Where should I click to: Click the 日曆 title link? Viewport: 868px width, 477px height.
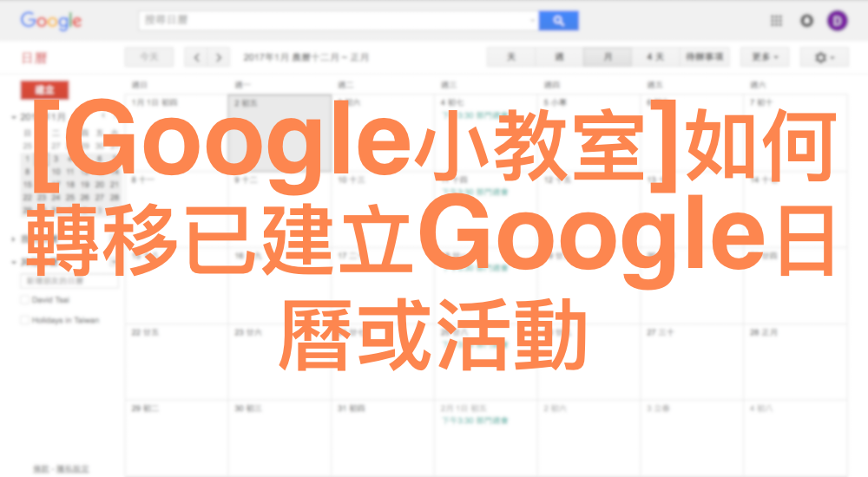(35, 57)
